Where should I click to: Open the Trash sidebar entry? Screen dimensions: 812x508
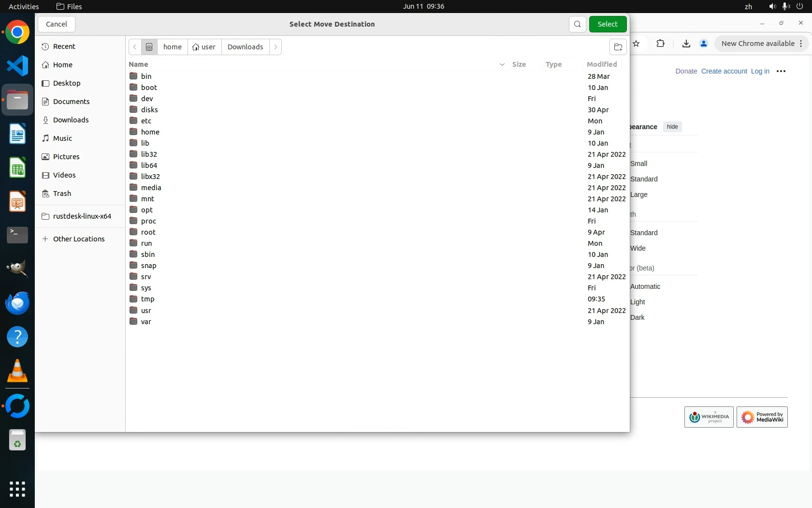[x=62, y=194]
